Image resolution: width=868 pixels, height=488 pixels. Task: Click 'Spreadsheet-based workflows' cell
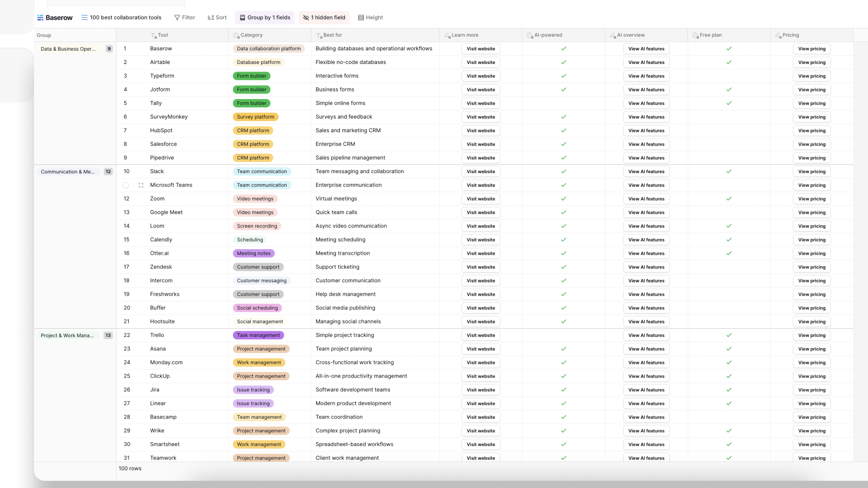coord(375,444)
